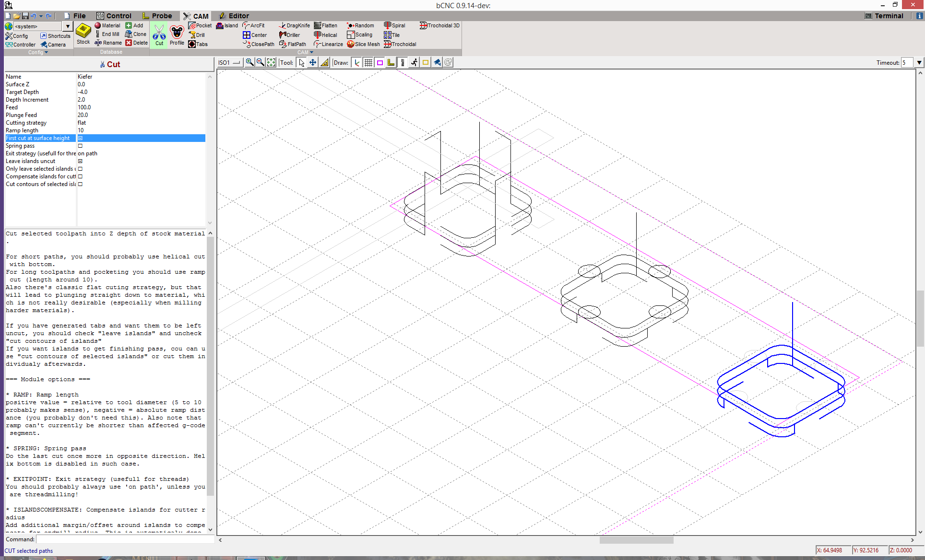925x560 pixels.
Task: Click the Terminal button
Action: coord(884,16)
